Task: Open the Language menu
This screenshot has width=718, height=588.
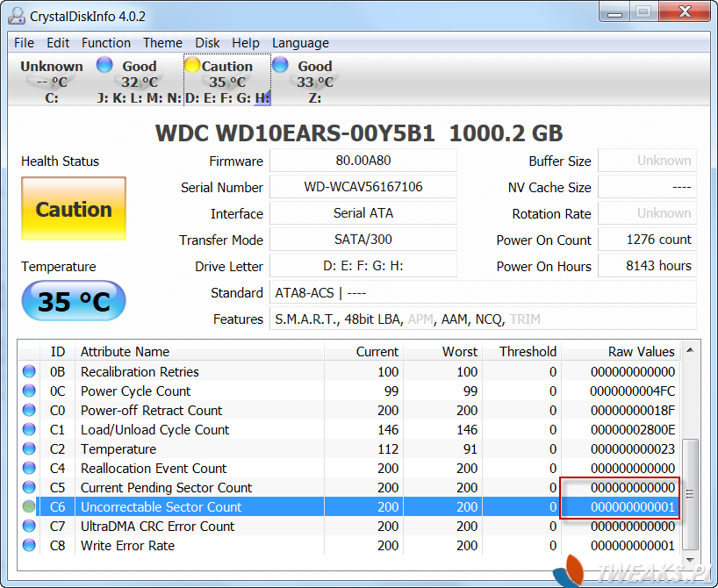Action: [x=300, y=43]
